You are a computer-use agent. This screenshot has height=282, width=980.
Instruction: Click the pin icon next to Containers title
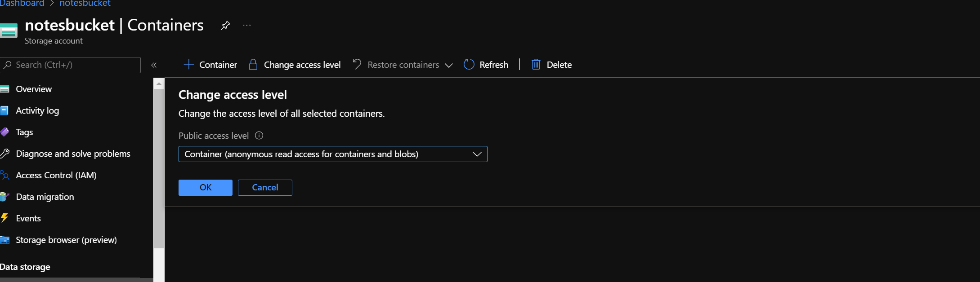225,26
